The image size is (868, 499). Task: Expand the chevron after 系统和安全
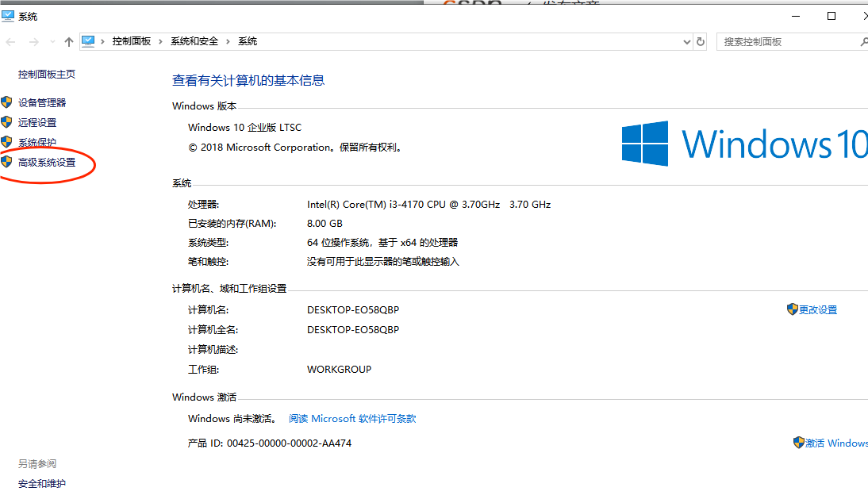click(x=228, y=41)
